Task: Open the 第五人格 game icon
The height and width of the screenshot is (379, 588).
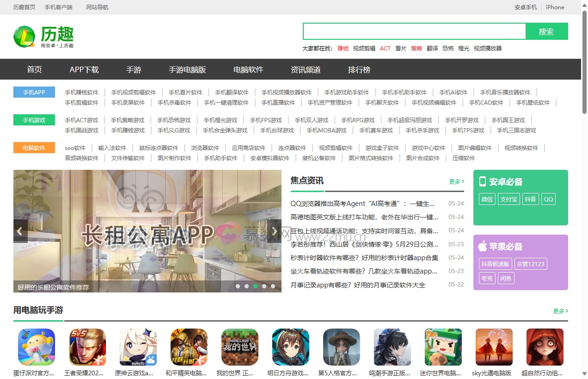Action: [x=342, y=347]
